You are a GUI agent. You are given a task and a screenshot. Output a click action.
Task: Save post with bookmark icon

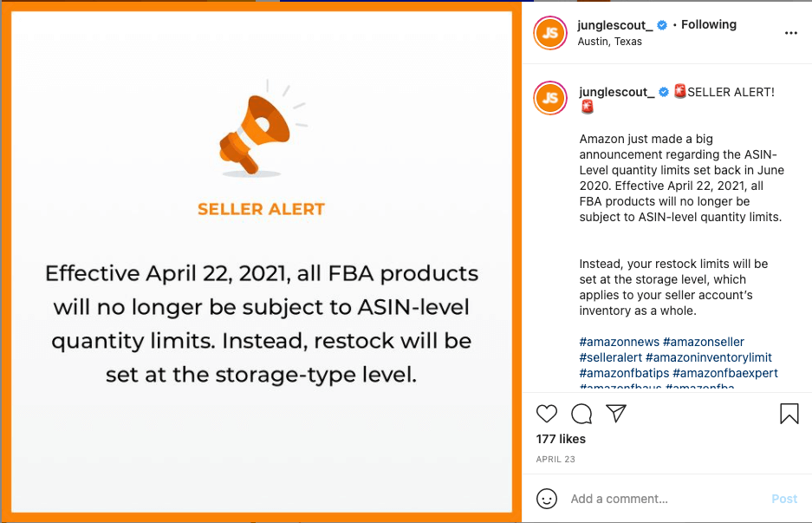coord(789,414)
